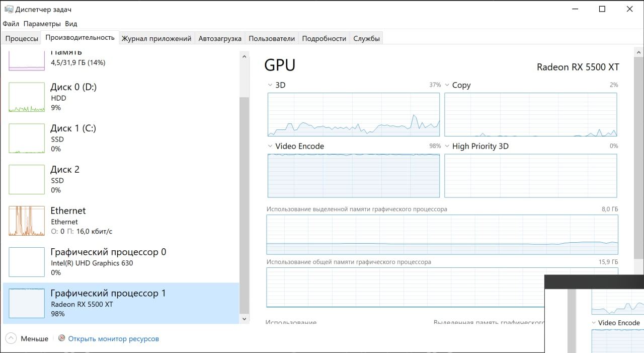This screenshot has height=353, width=644.
Task: Select Графический процессор 1 Radeon RX 5500 XT
Action: pos(121,303)
